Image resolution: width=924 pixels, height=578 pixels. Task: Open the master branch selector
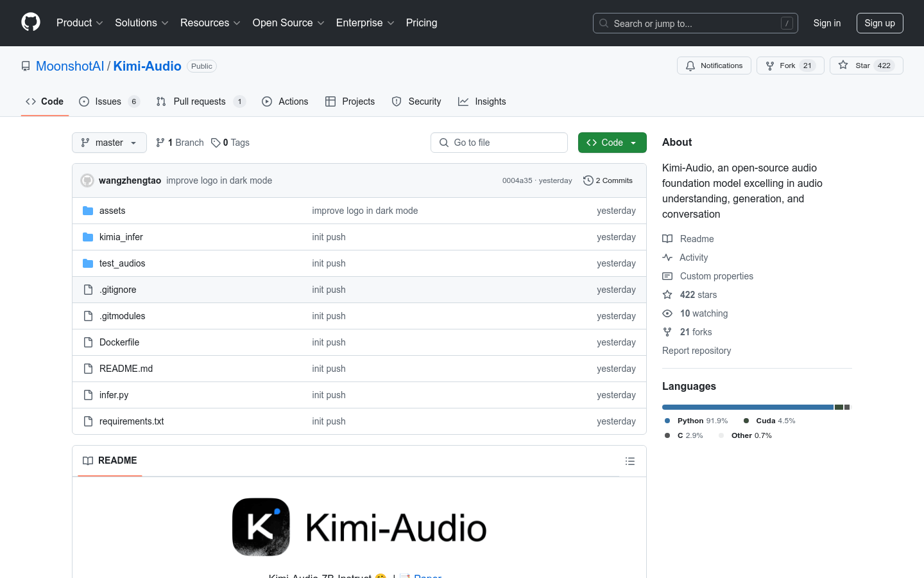coord(109,143)
